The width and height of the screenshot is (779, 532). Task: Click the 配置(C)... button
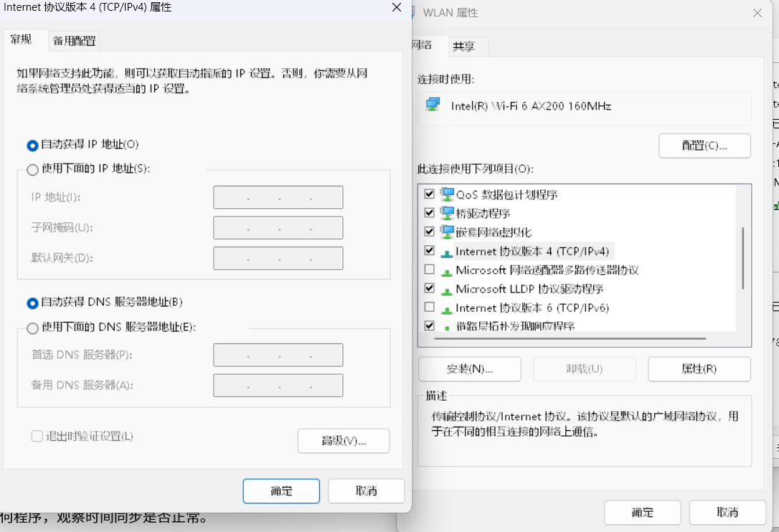704,146
